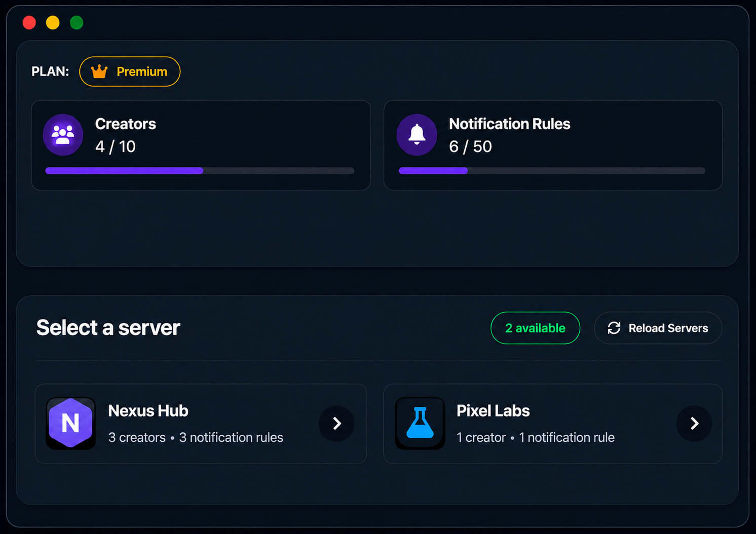Click the Notification Rules bell icon
The height and width of the screenshot is (534, 756).
pos(417,135)
